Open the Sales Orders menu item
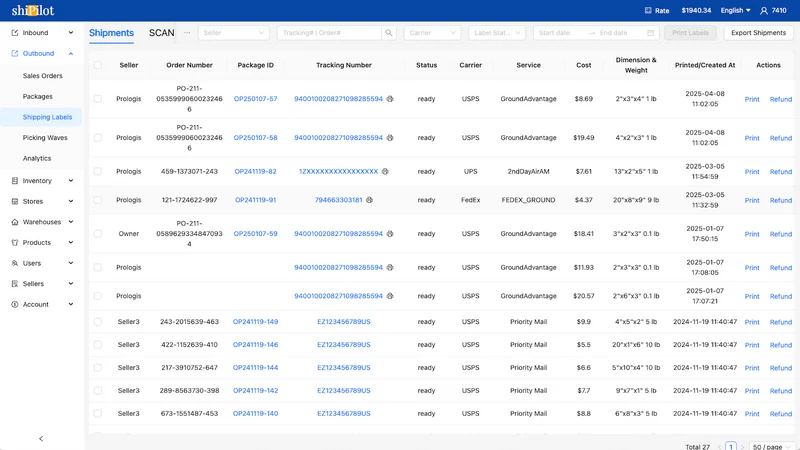The width and height of the screenshot is (800, 450). [42, 76]
